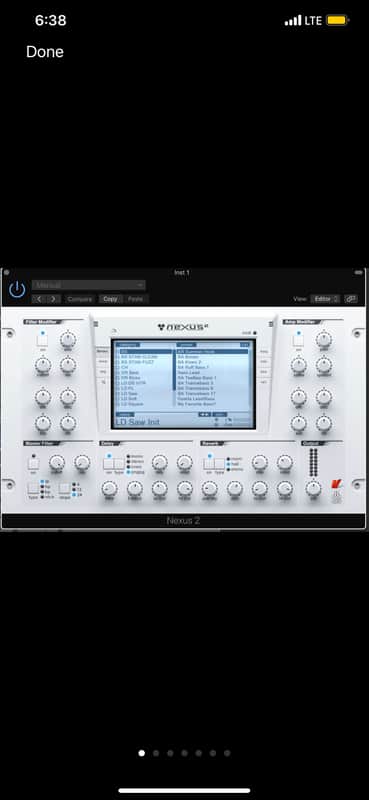
Task: Tap the last page indicator dot
Action: (227, 753)
